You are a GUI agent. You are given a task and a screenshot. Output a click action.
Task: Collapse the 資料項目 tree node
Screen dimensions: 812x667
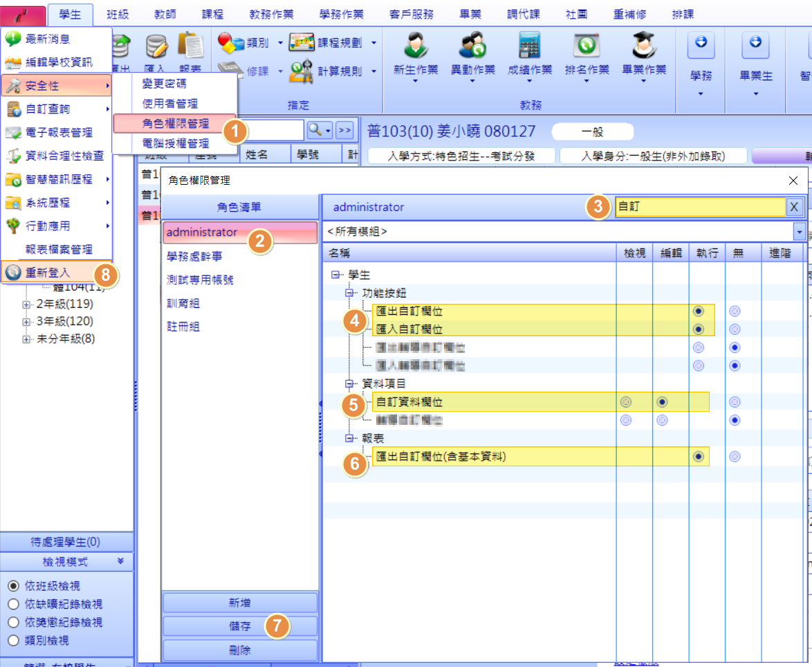point(349,384)
